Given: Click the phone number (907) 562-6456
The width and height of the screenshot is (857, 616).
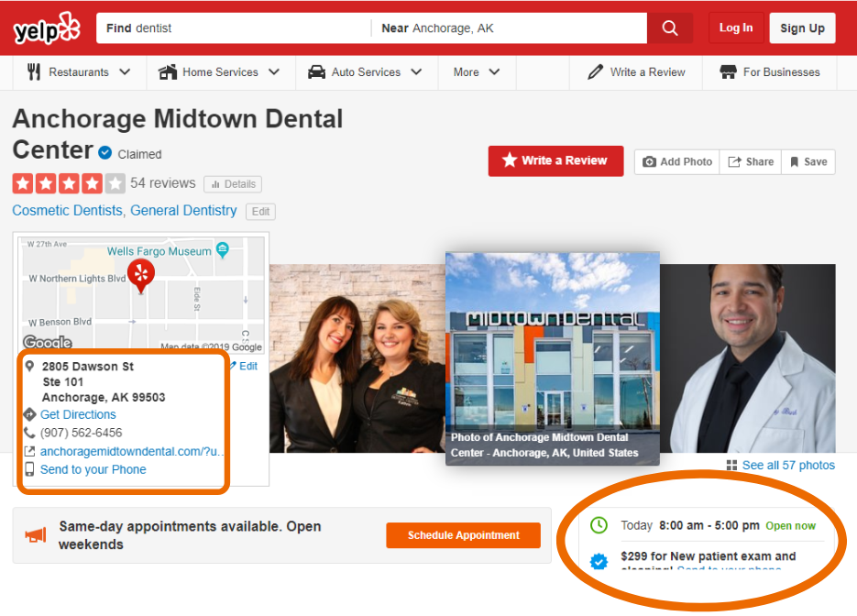Looking at the screenshot, I should 81,433.
